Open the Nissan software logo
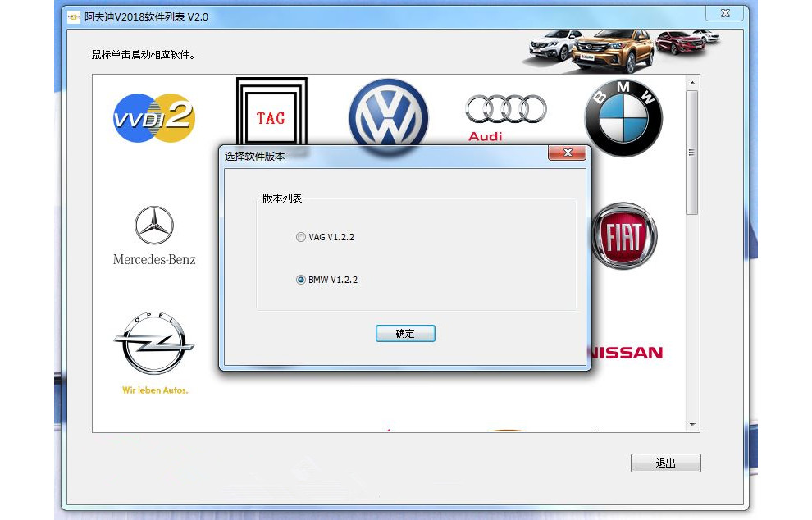The image size is (812, 520). pyautogui.click(x=627, y=353)
